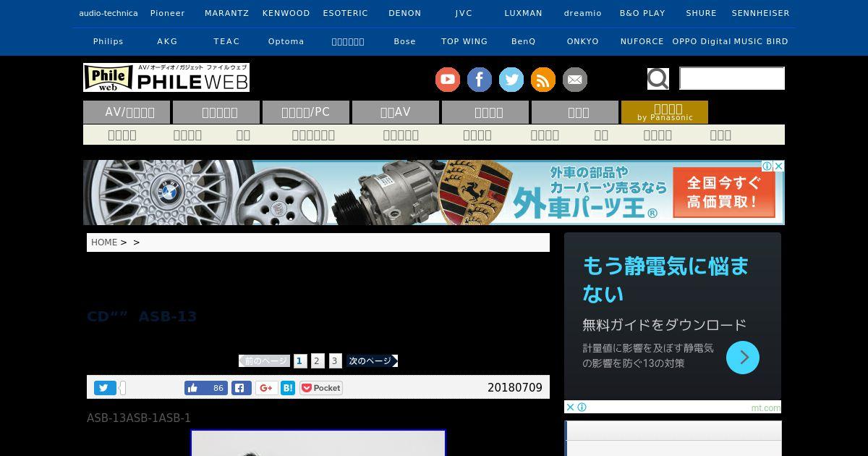Click the search magnifier icon
The height and width of the screenshot is (456, 868).
[x=658, y=78]
